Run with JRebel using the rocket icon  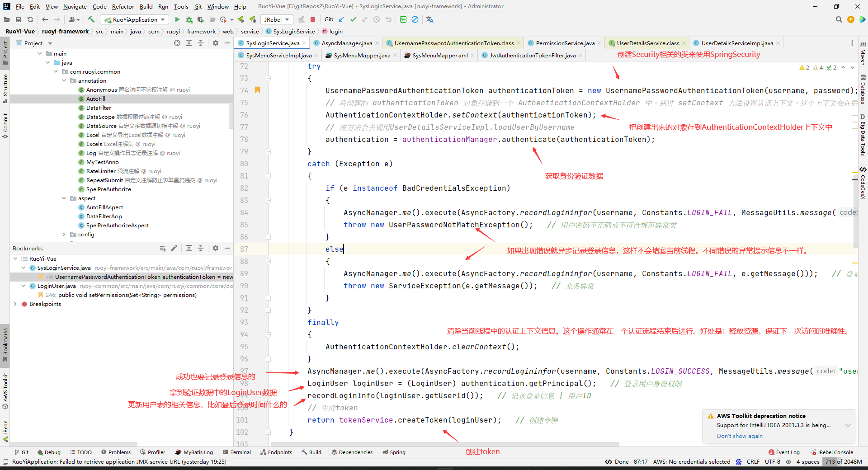[241, 19]
